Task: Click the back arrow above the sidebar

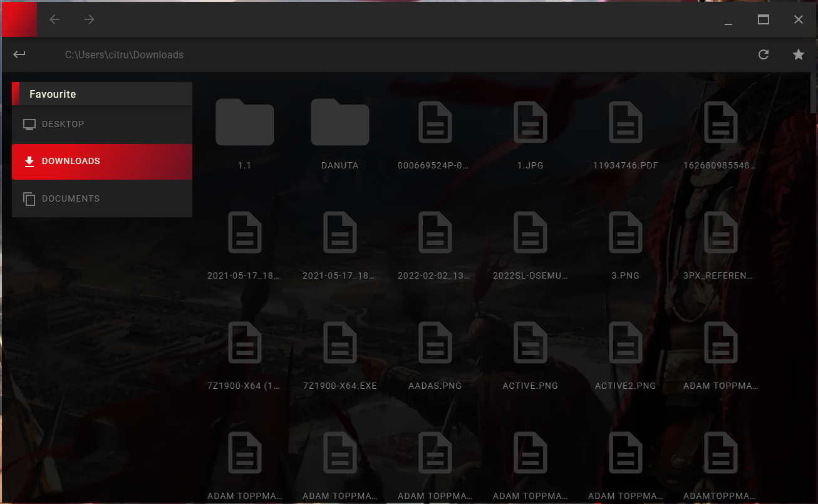Action: pos(19,54)
